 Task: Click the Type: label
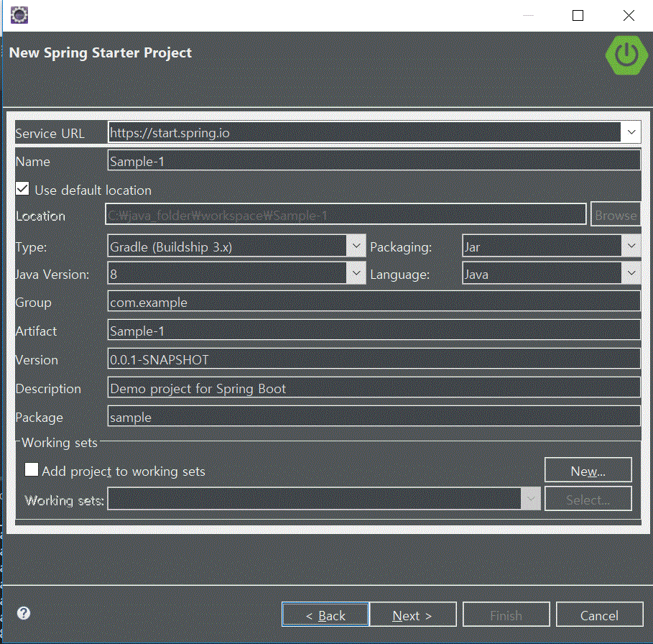coord(31,247)
